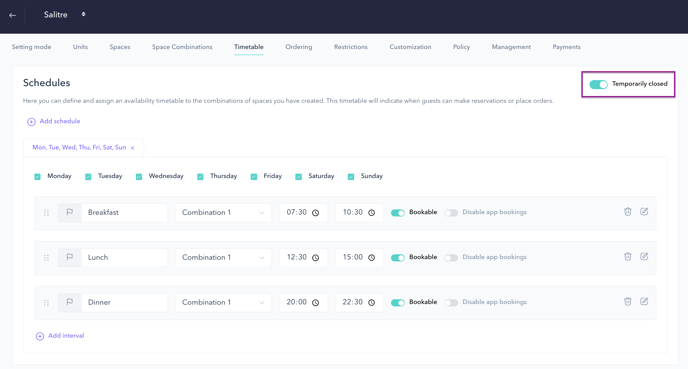
Task: Switch to the Policy tab
Action: point(462,47)
